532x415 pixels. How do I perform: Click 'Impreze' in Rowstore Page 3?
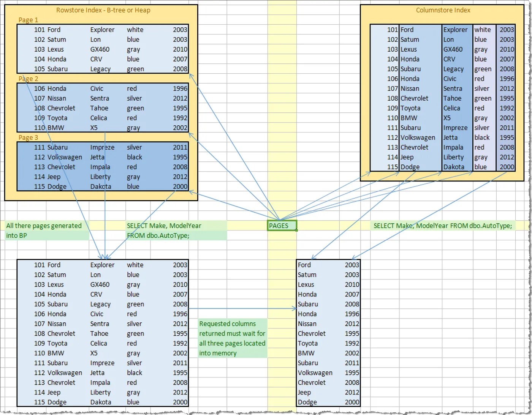coord(102,147)
